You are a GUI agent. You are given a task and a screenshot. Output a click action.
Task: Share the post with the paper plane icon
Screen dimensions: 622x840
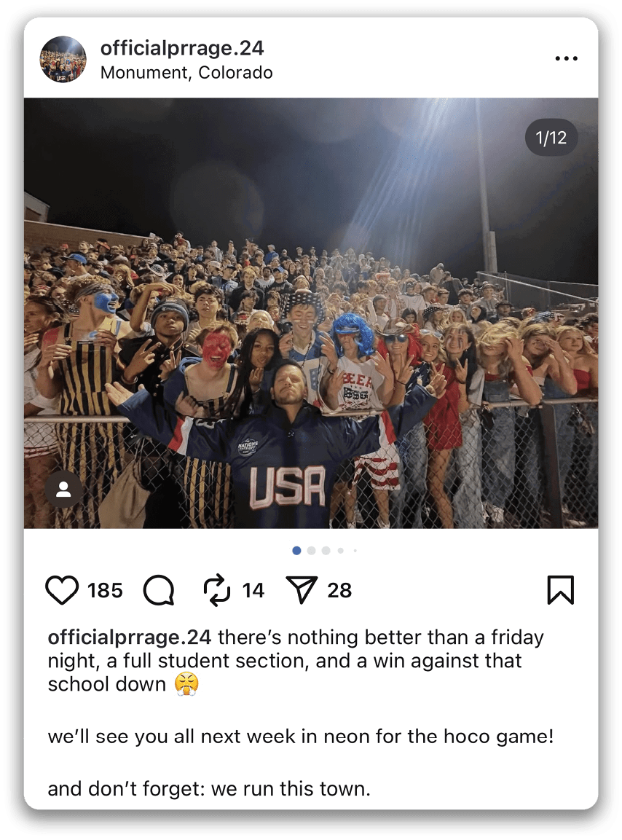[302, 590]
